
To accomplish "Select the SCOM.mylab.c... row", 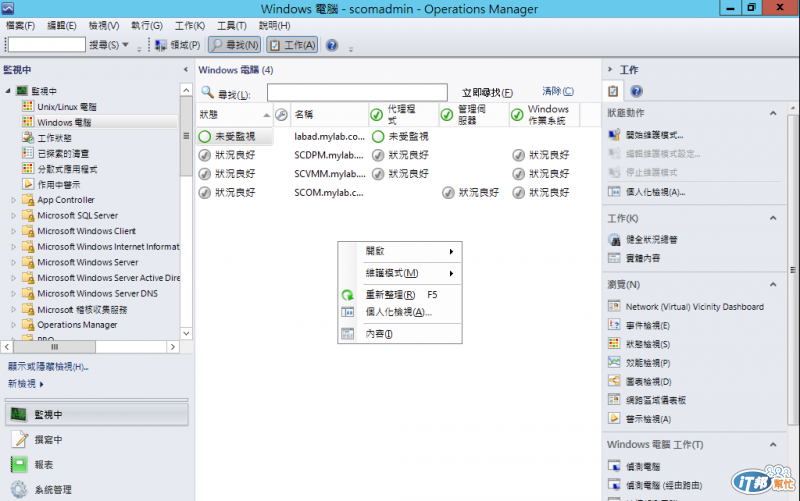I will [398, 193].
